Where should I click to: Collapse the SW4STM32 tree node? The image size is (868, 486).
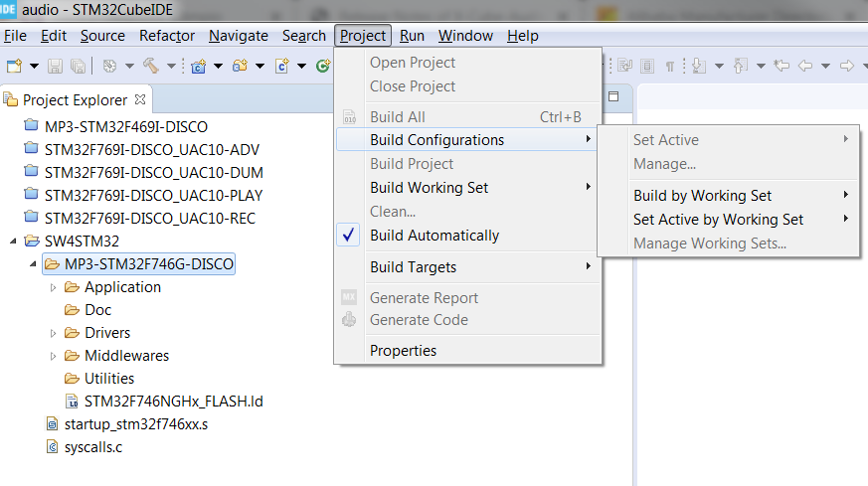click(x=13, y=241)
